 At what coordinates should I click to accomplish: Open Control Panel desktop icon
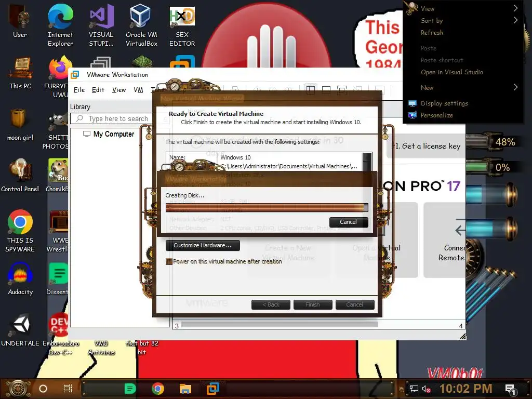pos(20,176)
